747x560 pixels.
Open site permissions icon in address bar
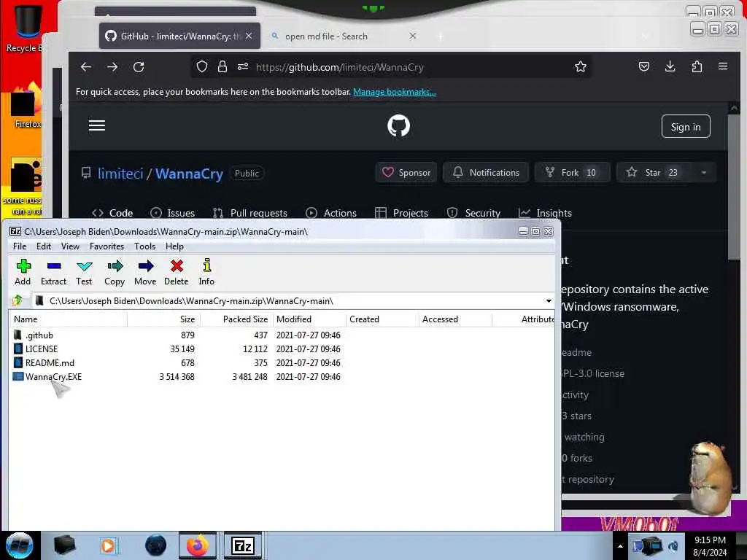click(243, 66)
